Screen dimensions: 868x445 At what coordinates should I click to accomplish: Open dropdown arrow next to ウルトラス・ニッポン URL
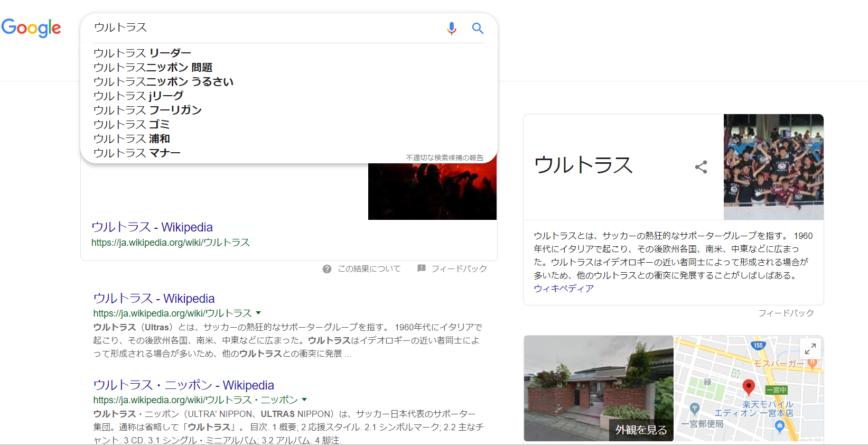click(304, 400)
